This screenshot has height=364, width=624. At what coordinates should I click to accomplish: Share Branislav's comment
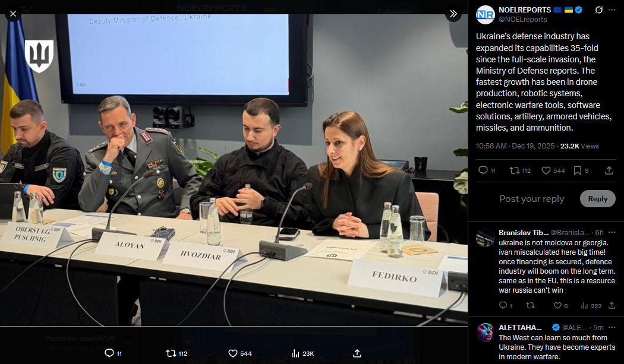[612, 306]
